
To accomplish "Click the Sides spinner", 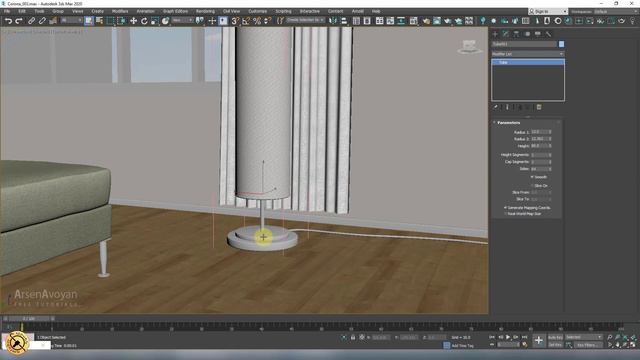I will [550, 169].
